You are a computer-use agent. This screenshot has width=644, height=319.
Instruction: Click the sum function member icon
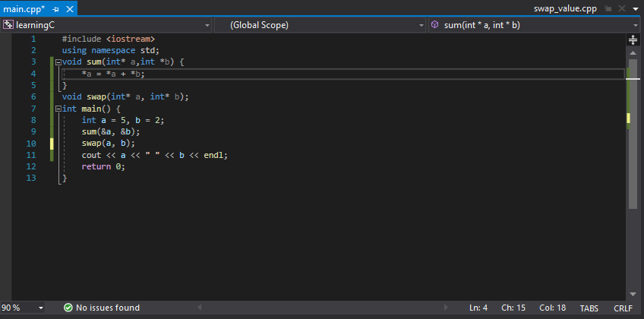point(434,25)
